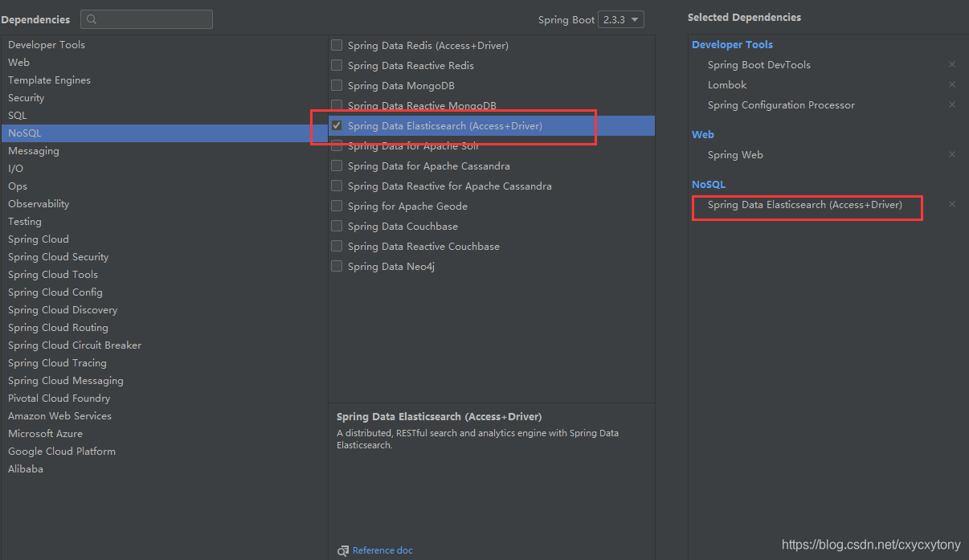Check Spring Data MongoDB
Image resolution: width=969 pixels, height=560 pixels.
337,86
